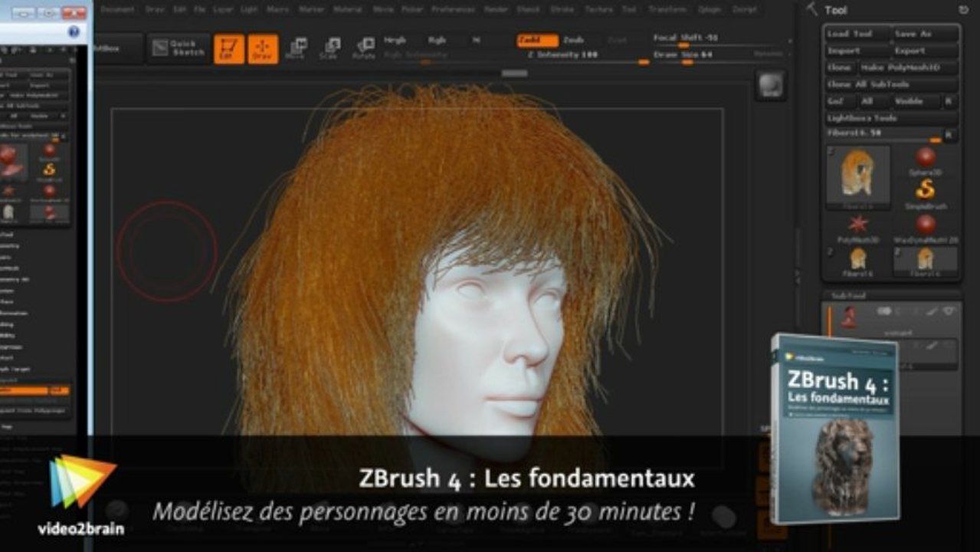Open the Draw menu

point(156,9)
